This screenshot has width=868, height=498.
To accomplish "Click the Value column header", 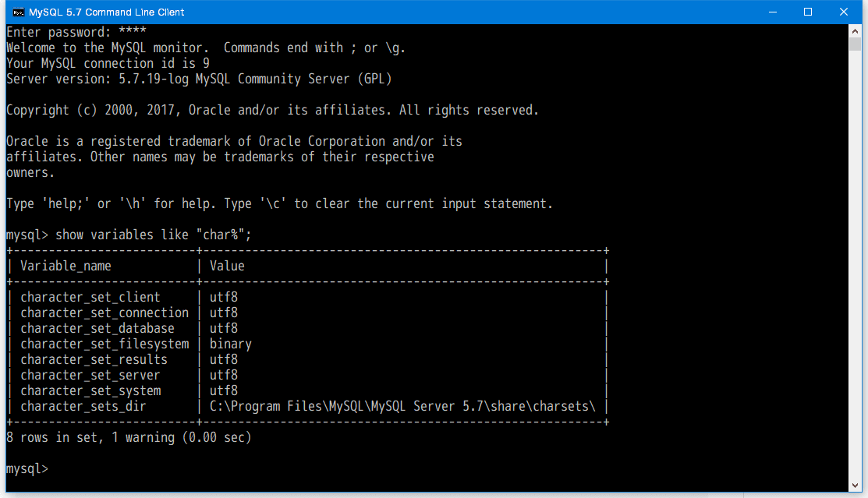I will [x=227, y=266].
